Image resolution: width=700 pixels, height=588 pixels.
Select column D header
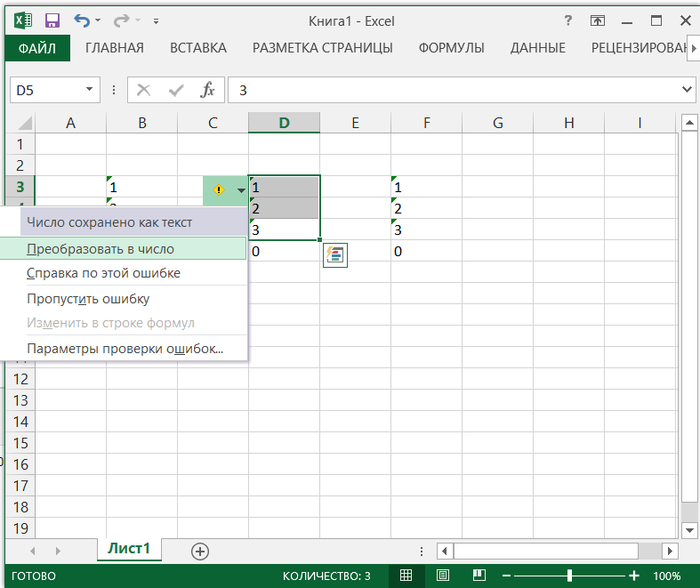pos(284,123)
